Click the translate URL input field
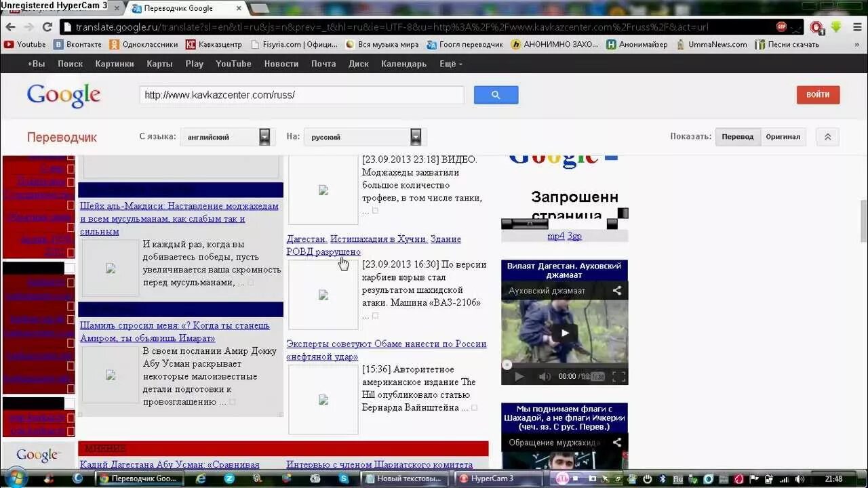The height and width of the screenshot is (488, 868). click(x=302, y=95)
